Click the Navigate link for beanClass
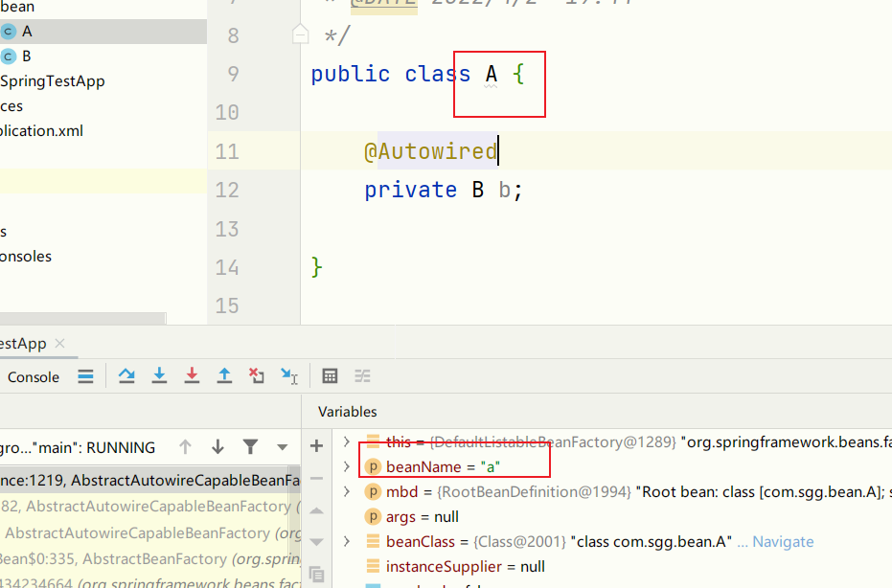The height and width of the screenshot is (588, 892). point(783,542)
